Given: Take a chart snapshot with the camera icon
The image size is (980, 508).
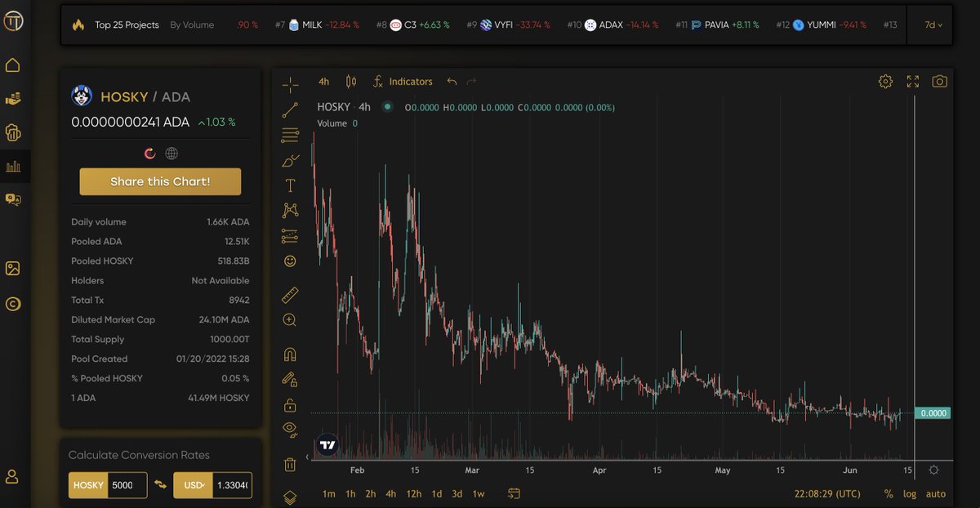Looking at the screenshot, I should tap(940, 82).
